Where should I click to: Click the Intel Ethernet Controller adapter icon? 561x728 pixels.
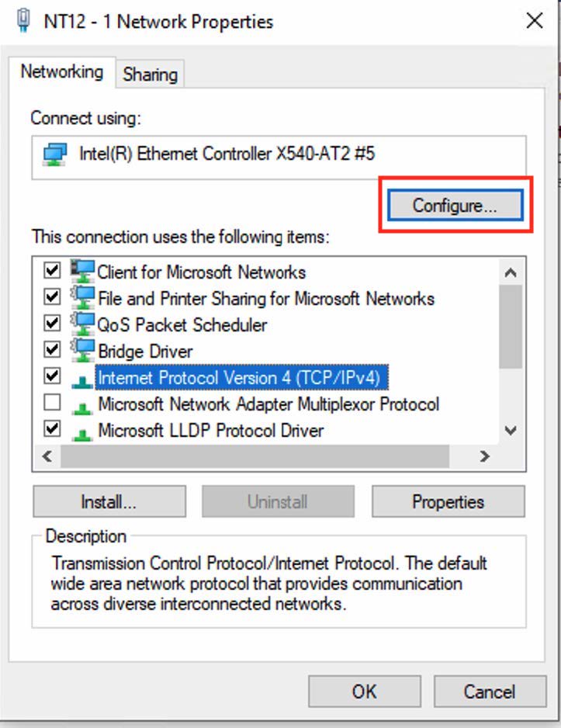pos(54,154)
